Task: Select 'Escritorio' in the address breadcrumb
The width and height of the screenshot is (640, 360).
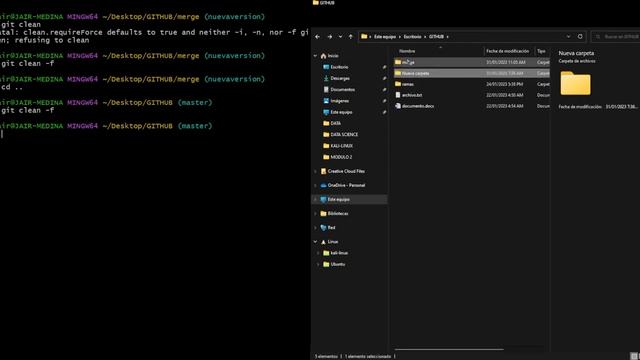Action: (x=412, y=37)
